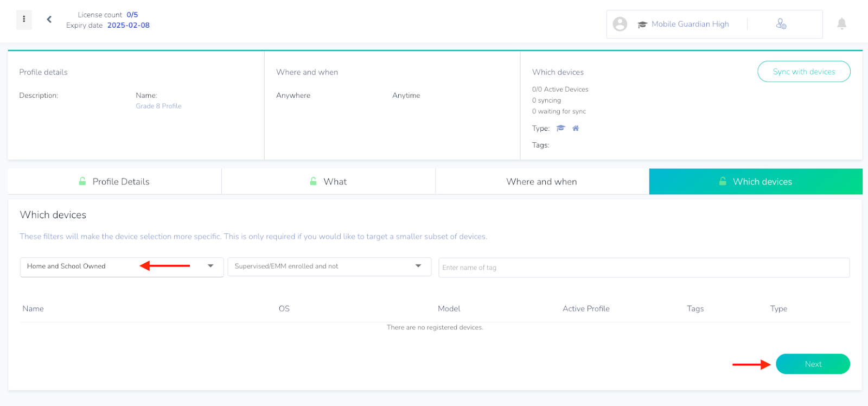Open the user settings gear icon

(781, 24)
